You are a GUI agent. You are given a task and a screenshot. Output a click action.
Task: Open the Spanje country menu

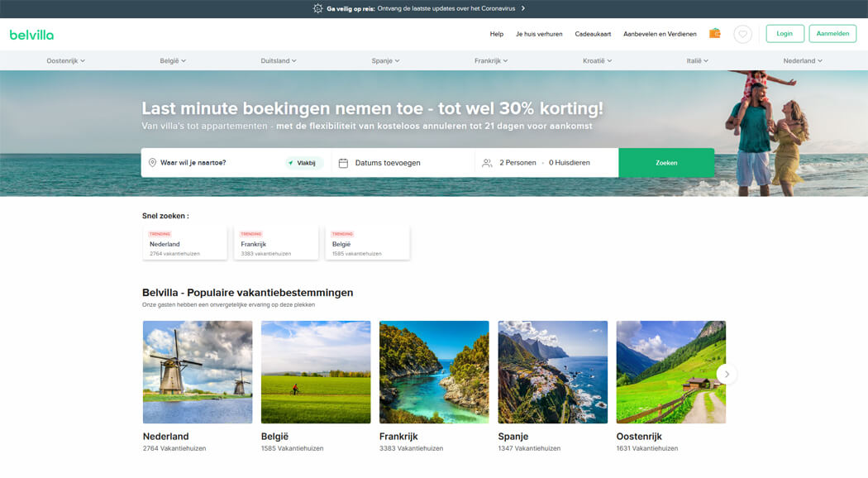385,61
